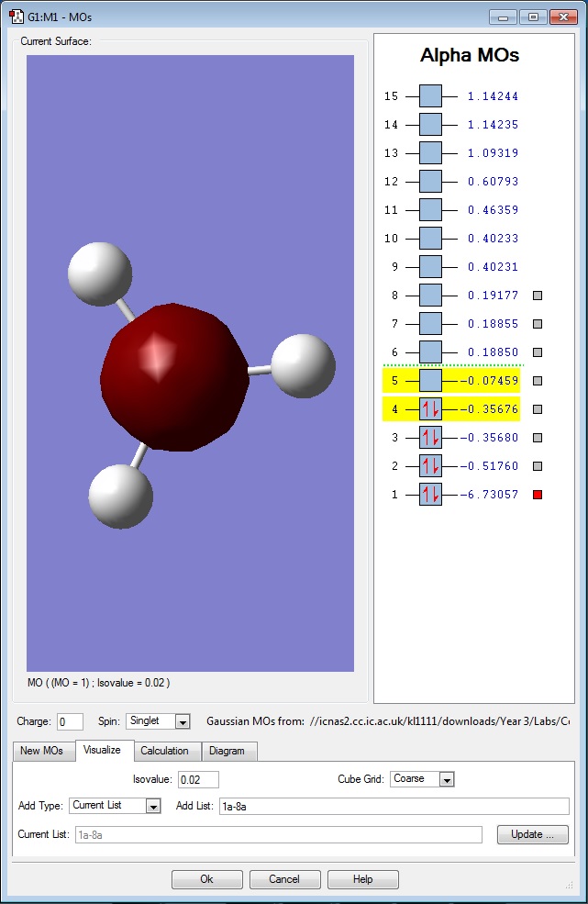The height and width of the screenshot is (904, 588).
Task: Switch to the Calculation tab
Action: pos(164,751)
